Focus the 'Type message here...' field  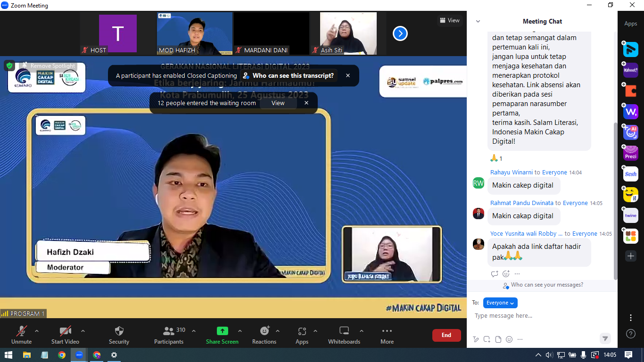pyautogui.click(x=542, y=316)
